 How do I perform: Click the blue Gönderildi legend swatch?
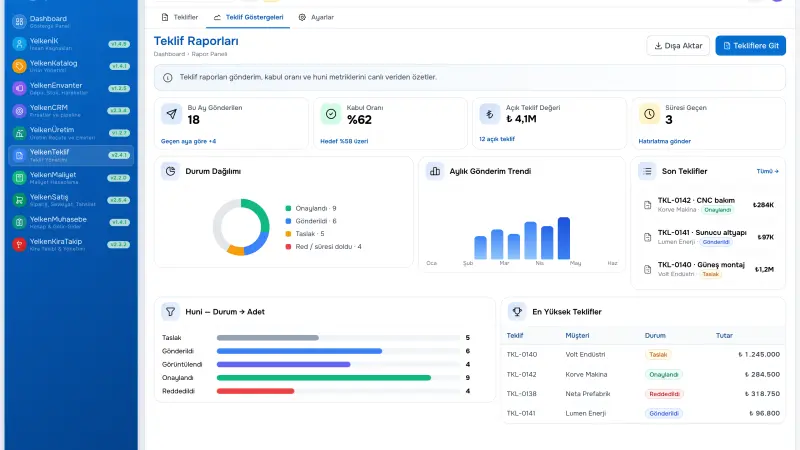pos(288,221)
